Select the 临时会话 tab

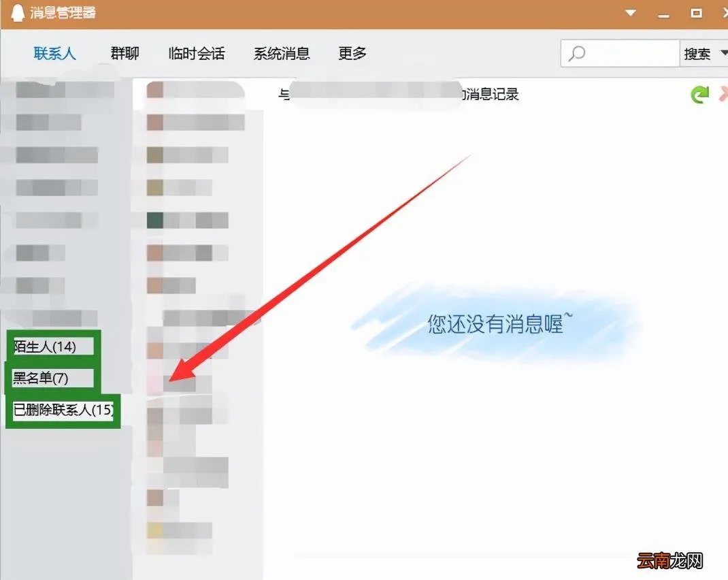coord(197,53)
